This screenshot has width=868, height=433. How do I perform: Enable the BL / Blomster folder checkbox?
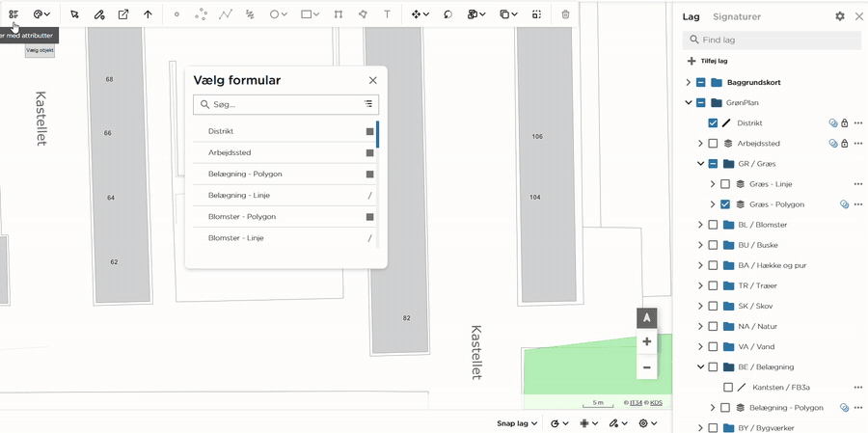click(713, 225)
